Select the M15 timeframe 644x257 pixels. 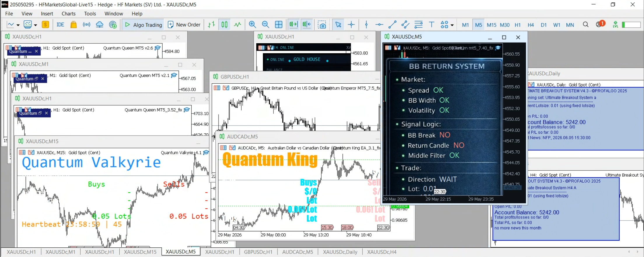click(491, 25)
